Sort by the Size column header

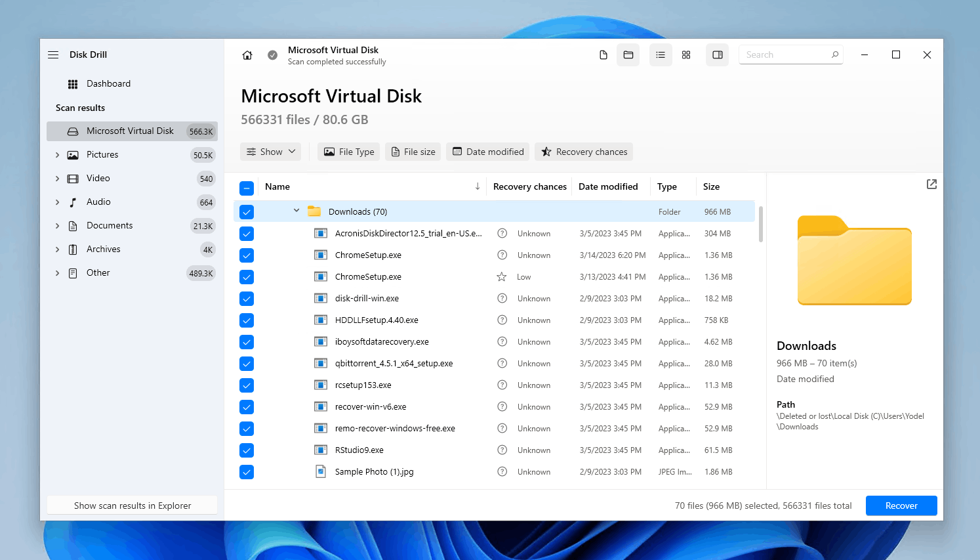pyautogui.click(x=711, y=186)
